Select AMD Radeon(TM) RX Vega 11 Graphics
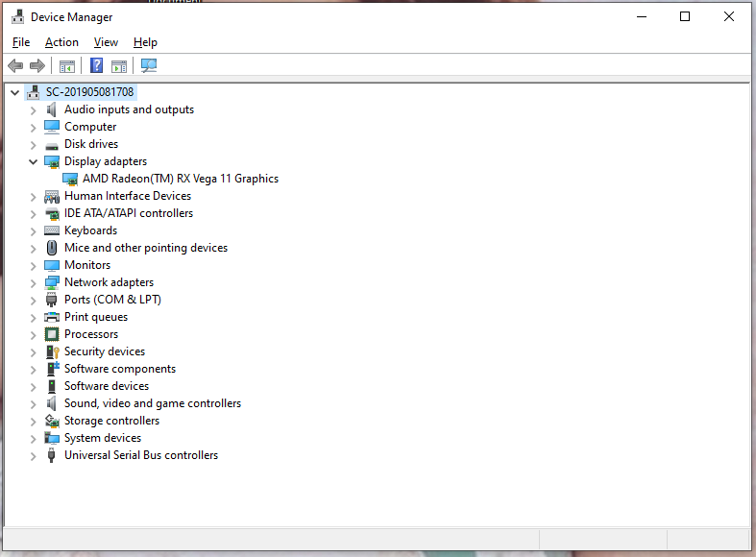Image resolution: width=756 pixels, height=557 pixels. point(181,179)
